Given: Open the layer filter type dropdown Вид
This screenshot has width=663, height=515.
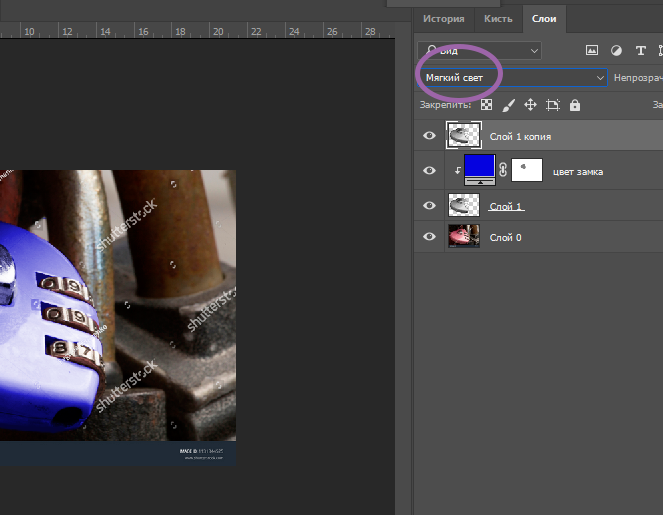Looking at the screenshot, I should 479,51.
